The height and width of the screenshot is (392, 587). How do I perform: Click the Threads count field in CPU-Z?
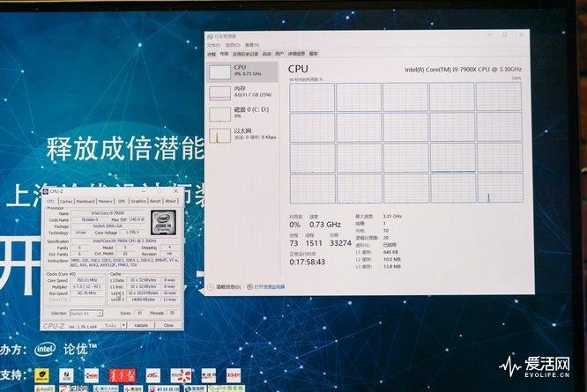[172, 313]
